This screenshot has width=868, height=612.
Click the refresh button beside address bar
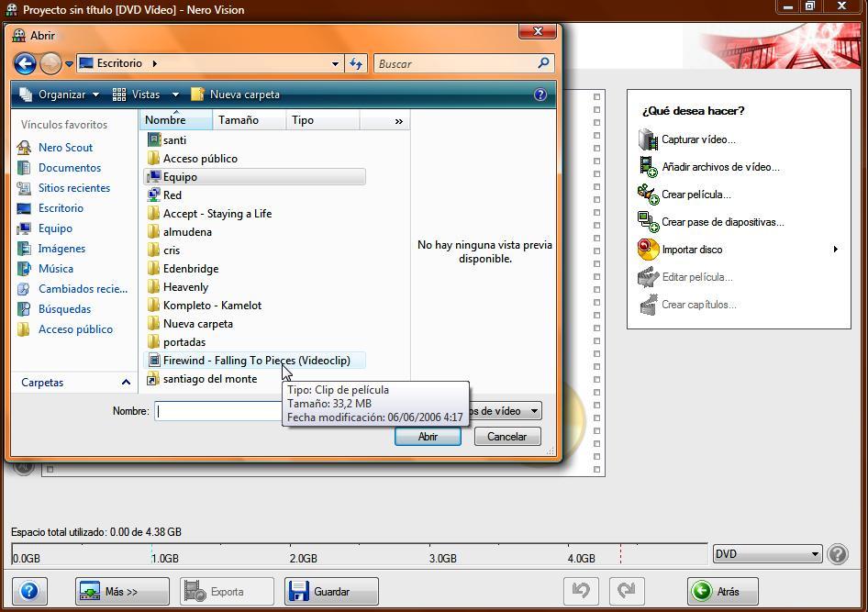click(x=356, y=64)
